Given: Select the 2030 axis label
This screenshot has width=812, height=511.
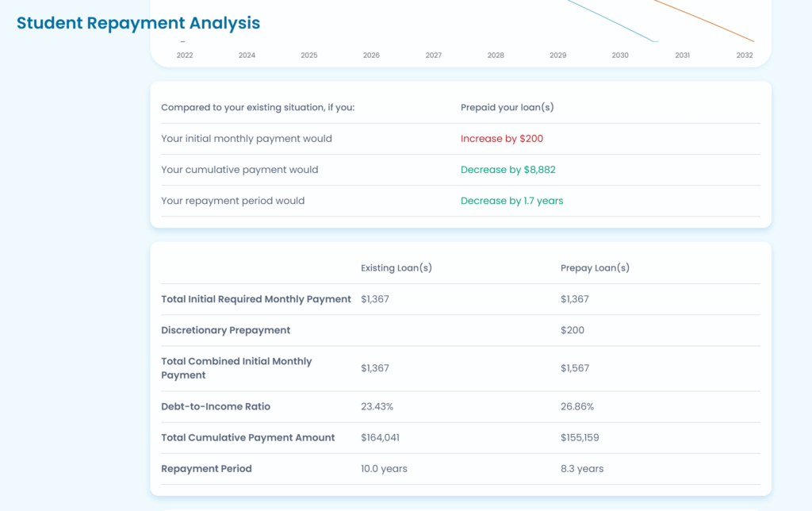Looking at the screenshot, I should pyautogui.click(x=619, y=56).
